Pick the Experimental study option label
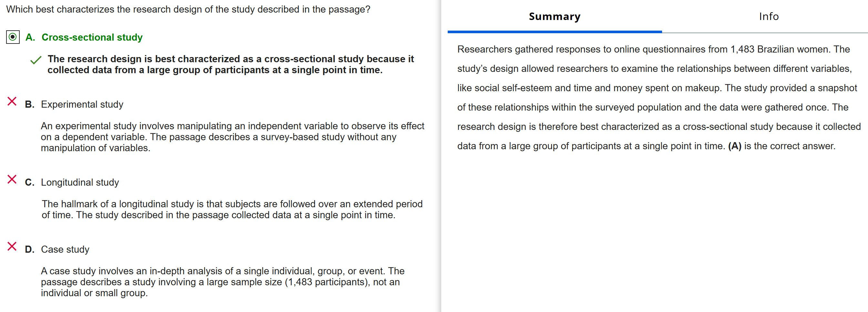The image size is (868, 312). [82, 104]
